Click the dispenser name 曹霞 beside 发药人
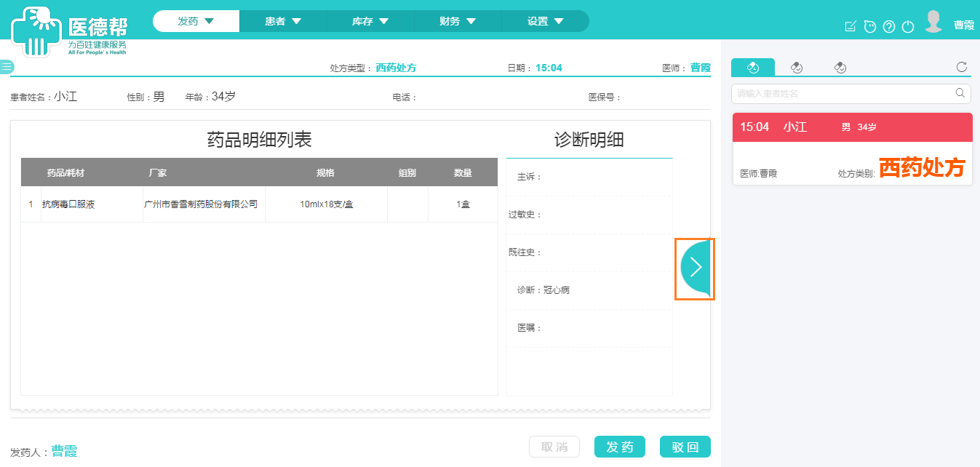Viewport: 980px width, 467px height. coord(64,451)
